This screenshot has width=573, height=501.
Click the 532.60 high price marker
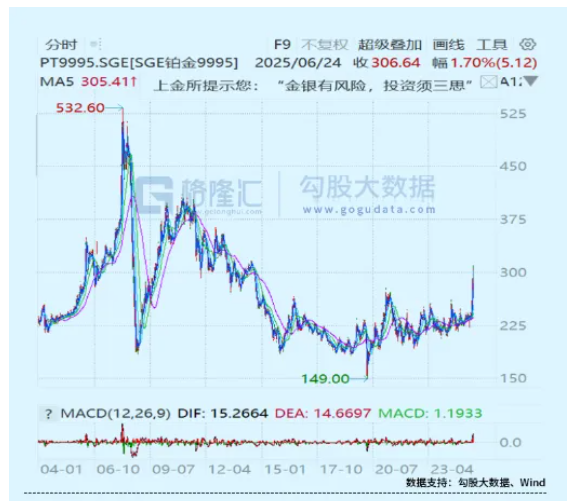click(80, 108)
